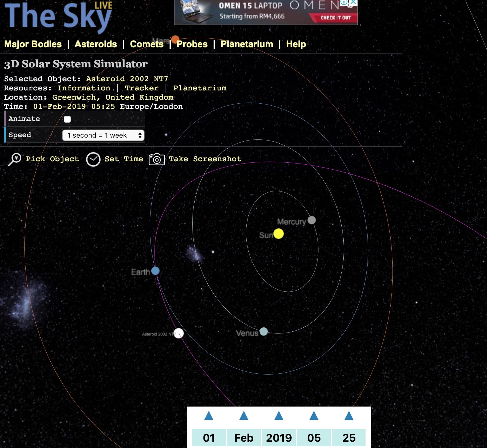This screenshot has height=448, width=487.
Task: Click the white Asteroid 2002 NT7 marker
Action: click(x=179, y=333)
